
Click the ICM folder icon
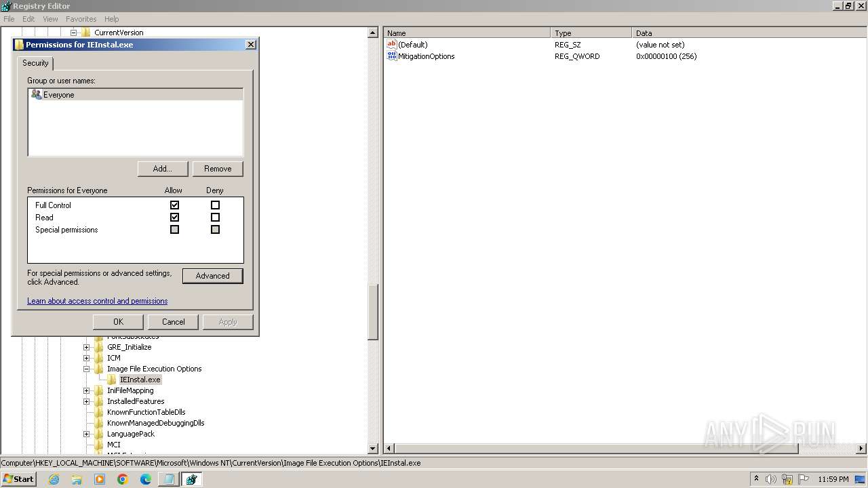click(x=99, y=358)
